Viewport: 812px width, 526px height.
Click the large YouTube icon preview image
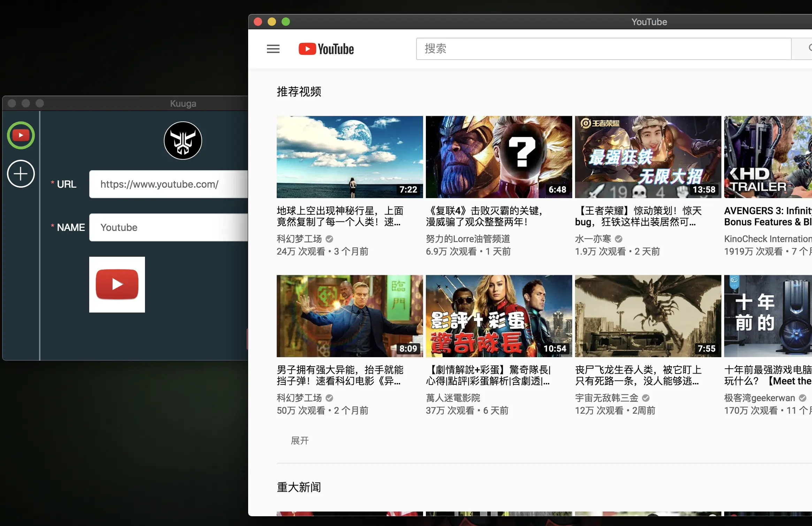coord(117,285)
